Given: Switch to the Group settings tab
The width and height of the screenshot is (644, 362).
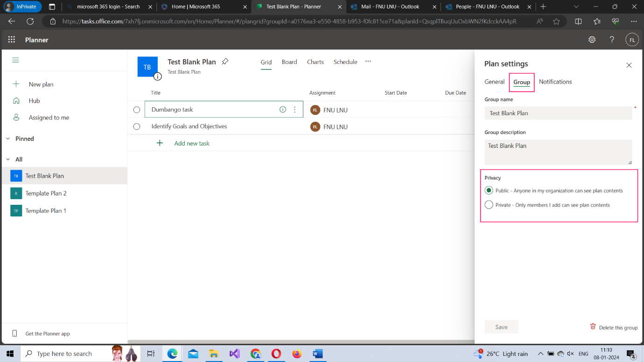Looking at the screenshot, I should [x=522, y=82].
